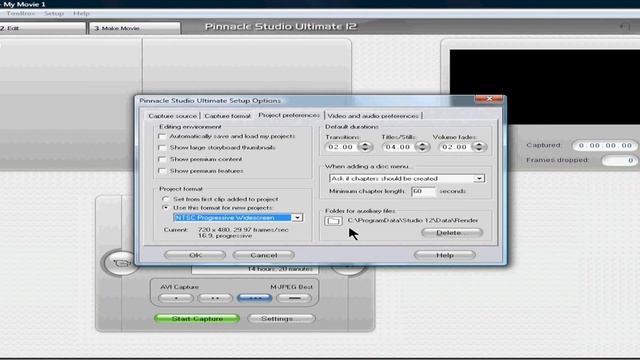The image size is (640, 360).
Task: Increase Transitions duration with up arrow
Action: pos(365,144)
